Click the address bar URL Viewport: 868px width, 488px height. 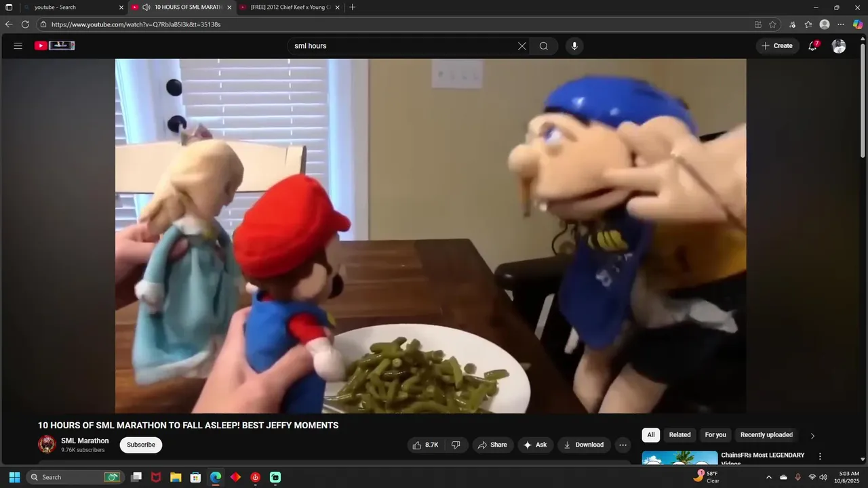136,24
